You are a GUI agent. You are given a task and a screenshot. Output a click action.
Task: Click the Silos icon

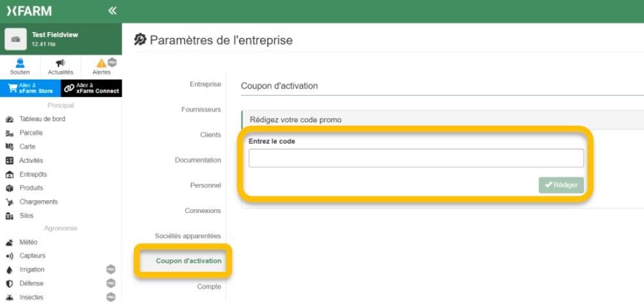click(10, 215)
